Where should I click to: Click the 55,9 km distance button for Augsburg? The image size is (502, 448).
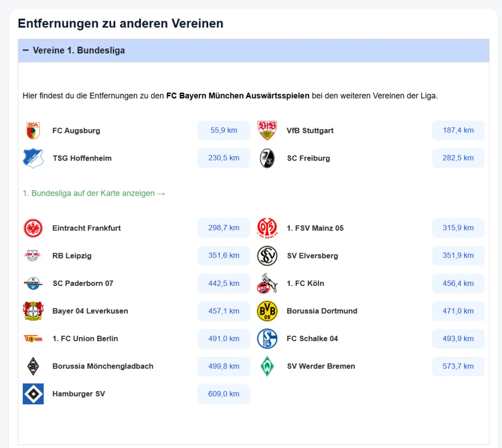224,130
